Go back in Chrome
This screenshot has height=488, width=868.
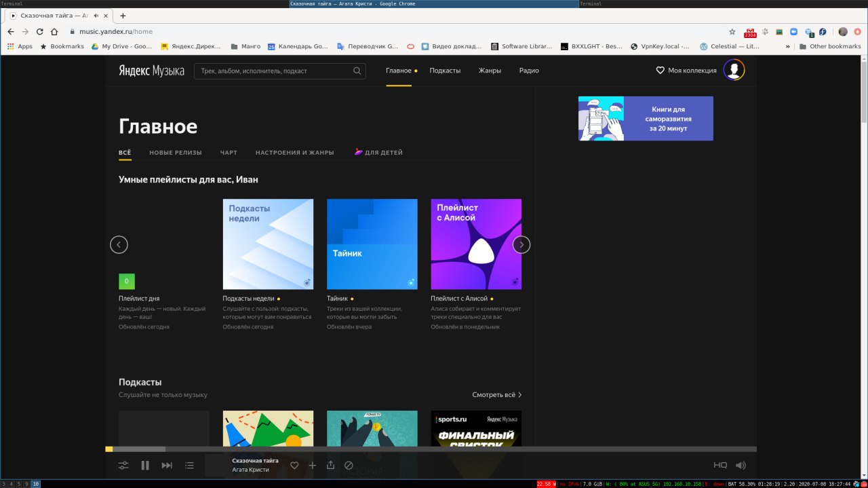tap(11, 31)
